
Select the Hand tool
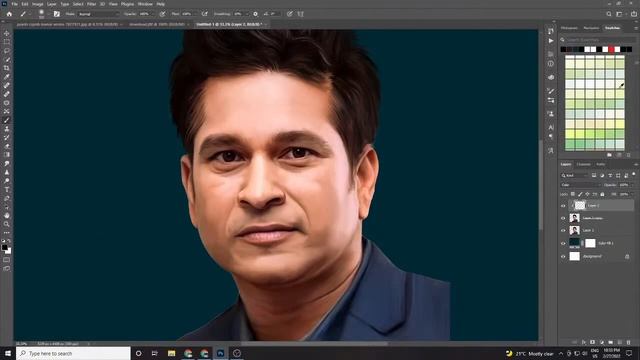(7, 215)
